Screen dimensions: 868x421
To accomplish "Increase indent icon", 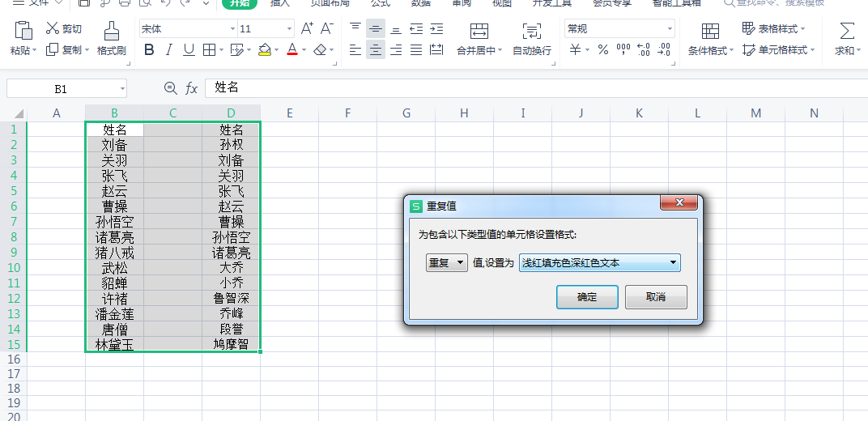I will point(436,29).
